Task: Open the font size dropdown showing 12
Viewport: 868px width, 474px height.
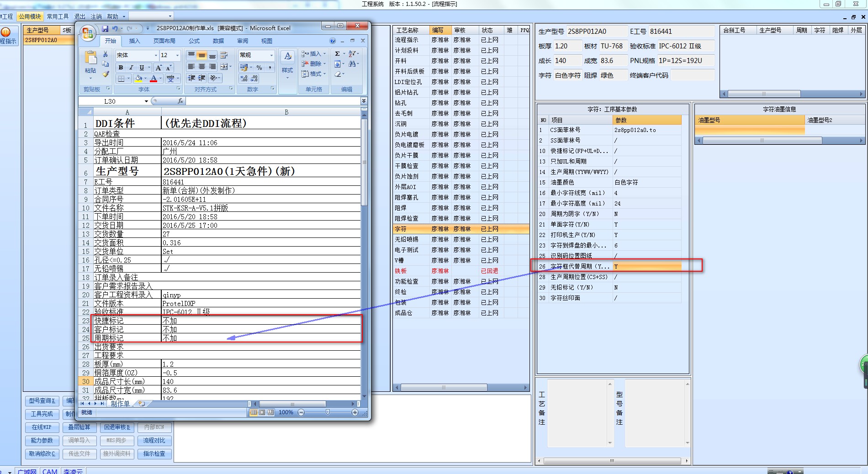Action: click(177, 55)
